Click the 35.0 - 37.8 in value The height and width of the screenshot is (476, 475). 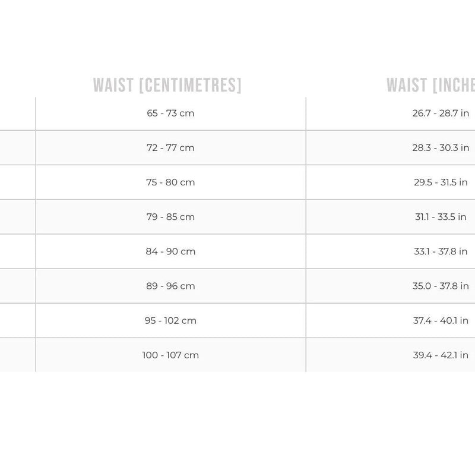[441, 286]
